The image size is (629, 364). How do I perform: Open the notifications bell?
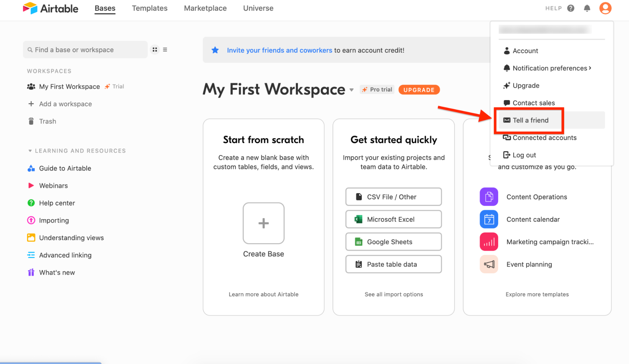point(587,8)
